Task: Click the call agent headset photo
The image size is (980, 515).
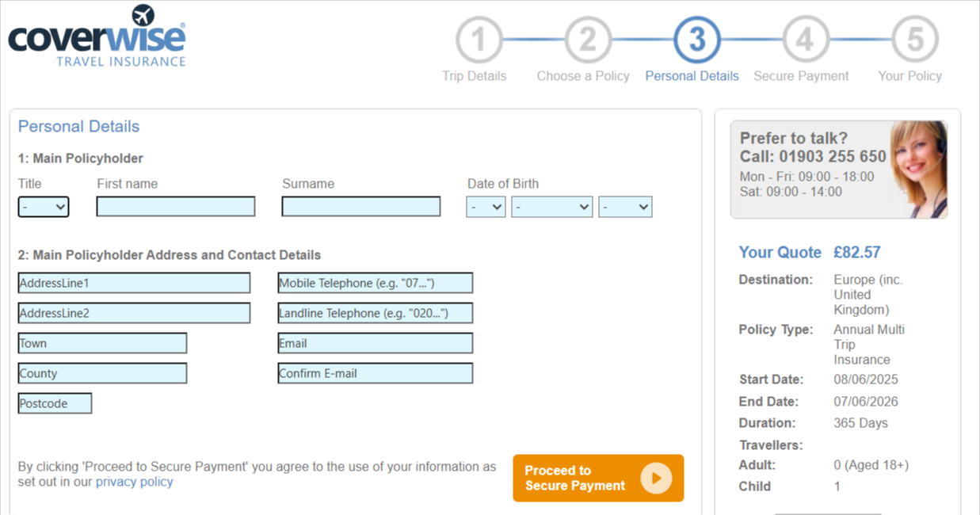Action: click(x=918, y=170)
